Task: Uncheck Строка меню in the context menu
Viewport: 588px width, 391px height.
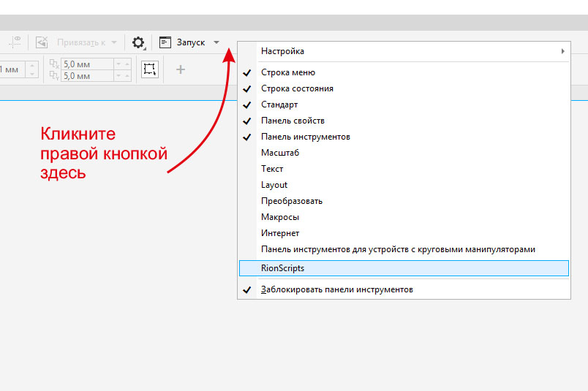Action: click(404, 72)
